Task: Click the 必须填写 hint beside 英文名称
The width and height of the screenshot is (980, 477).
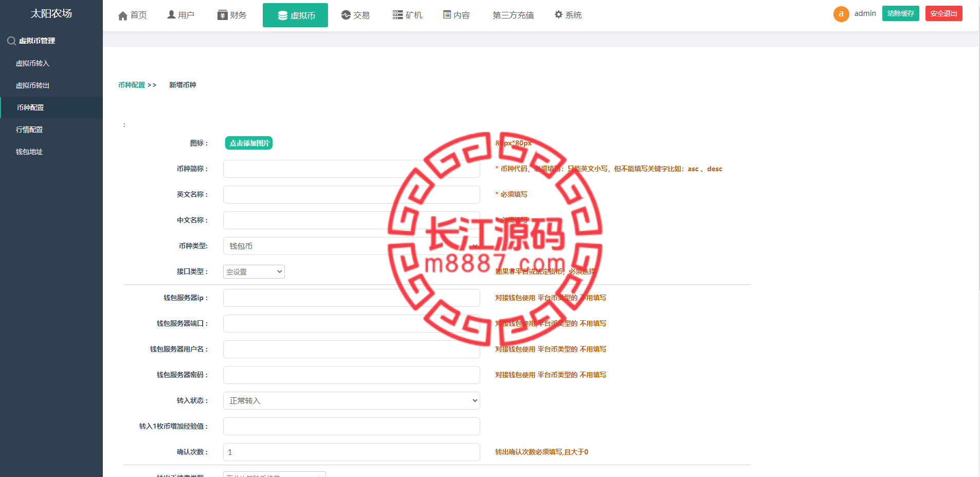Action: (x=512, y=194)
